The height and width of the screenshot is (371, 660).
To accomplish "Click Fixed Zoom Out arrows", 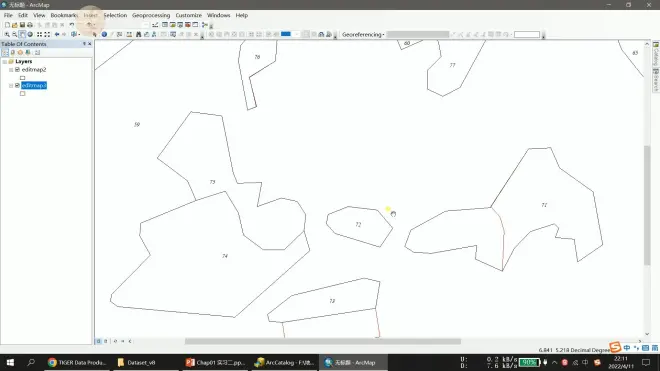I will [47, 35].
